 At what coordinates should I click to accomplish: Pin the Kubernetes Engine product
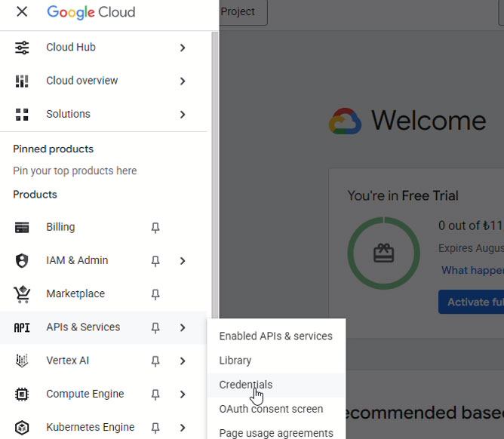155,428
